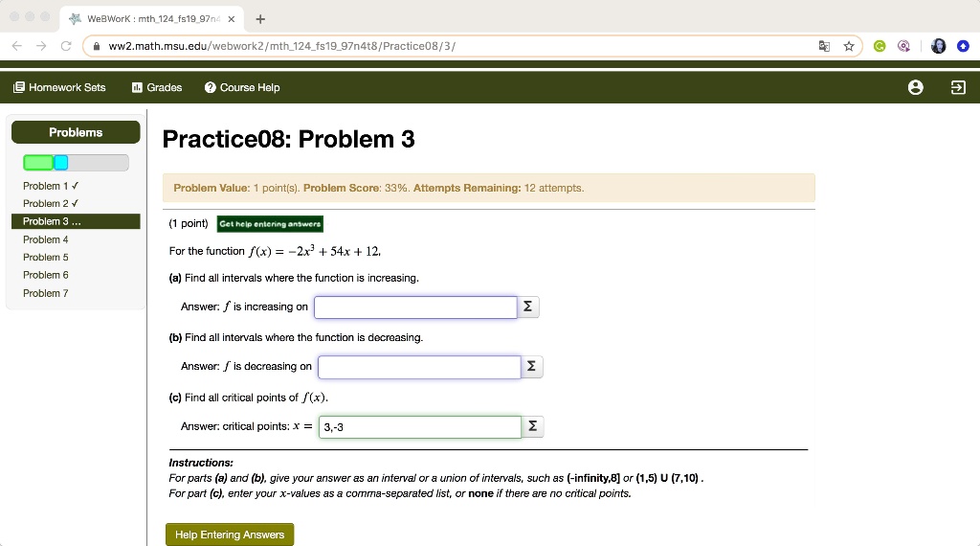Close the WeBWorK browser tab
Screen dimensions: 980x546
click(x=232, y=19)
